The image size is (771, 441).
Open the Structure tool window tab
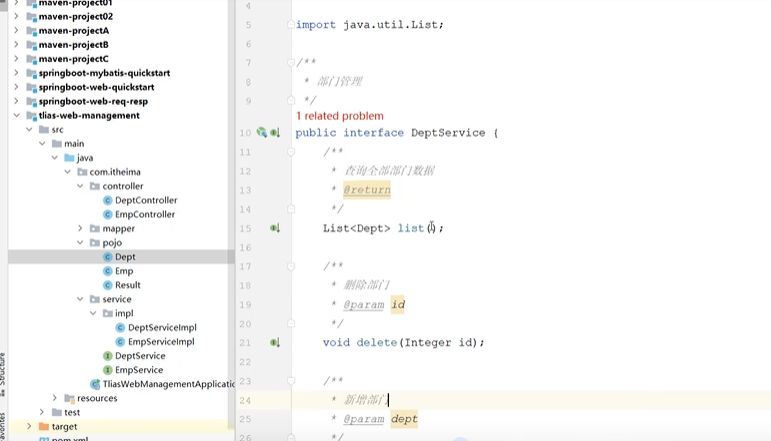[x=3, y=374]
